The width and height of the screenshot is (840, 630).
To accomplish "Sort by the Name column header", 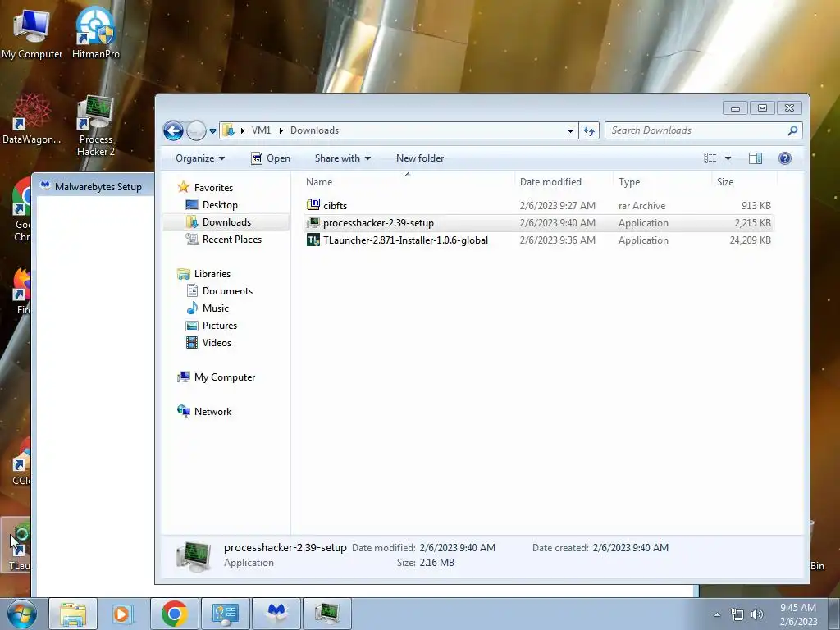I will pos(407,182).
